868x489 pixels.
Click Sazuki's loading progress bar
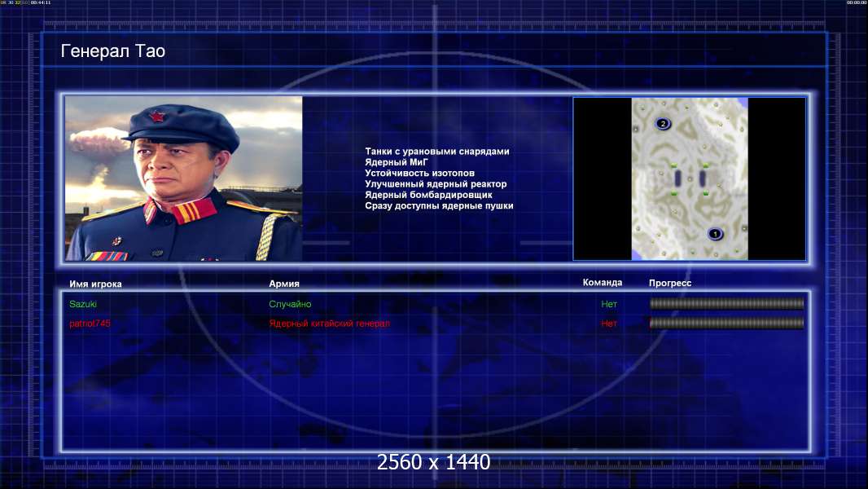click(727, 303)
